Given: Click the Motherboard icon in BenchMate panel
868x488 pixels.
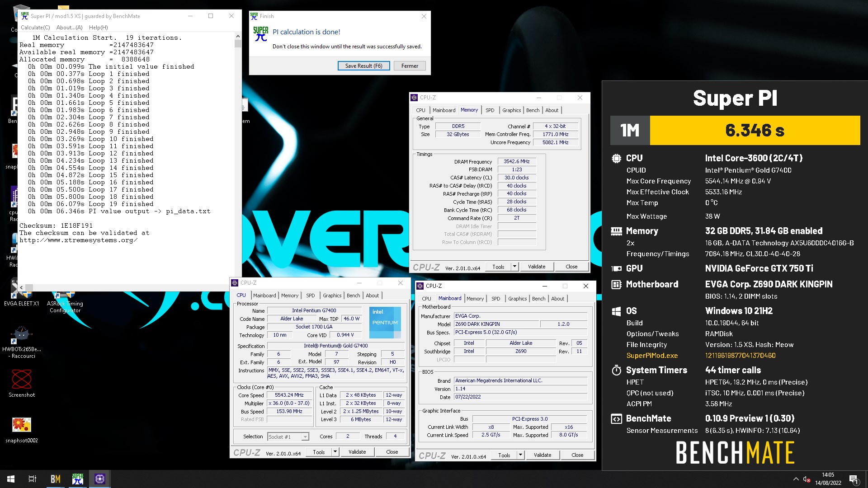Looking at the screenshot, I should coord(616,285).
